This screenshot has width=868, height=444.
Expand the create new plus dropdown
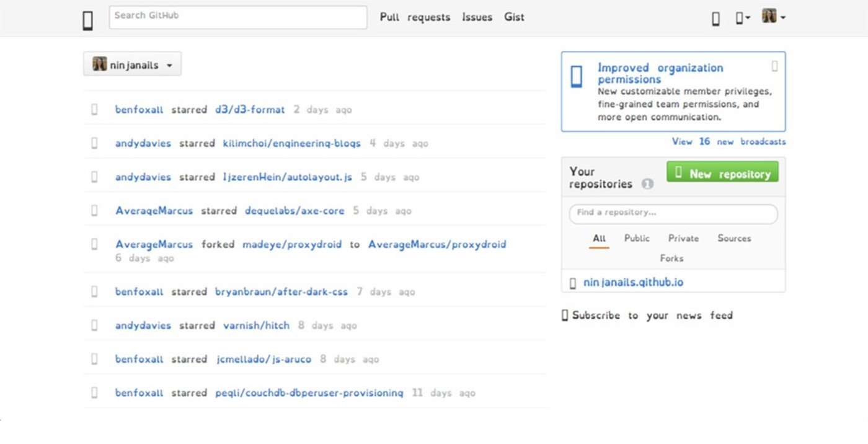tap(743, 18)
